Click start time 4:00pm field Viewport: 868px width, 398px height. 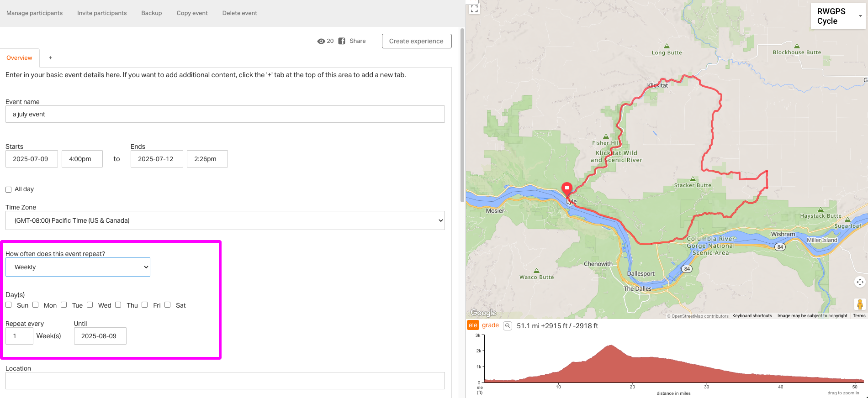point(82,159)
